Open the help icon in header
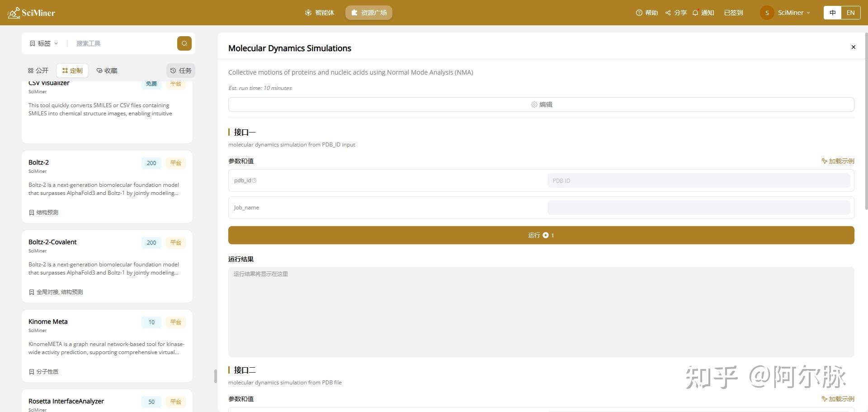 [x=639, y=13]
